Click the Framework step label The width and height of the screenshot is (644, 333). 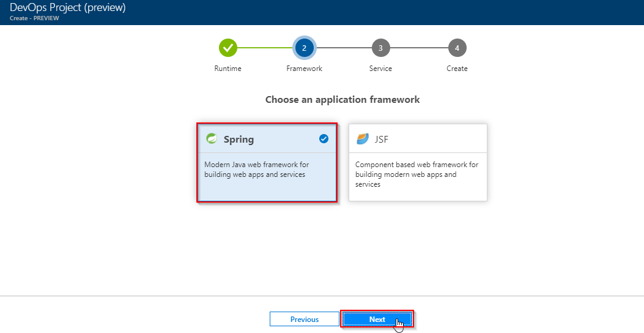tap(305, 69)
